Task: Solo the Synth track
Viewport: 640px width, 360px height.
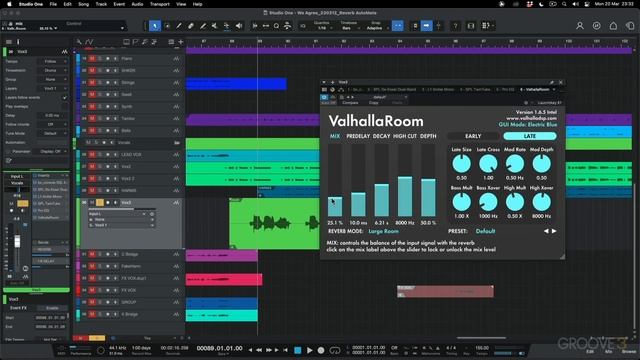Action: coord(100,107)
